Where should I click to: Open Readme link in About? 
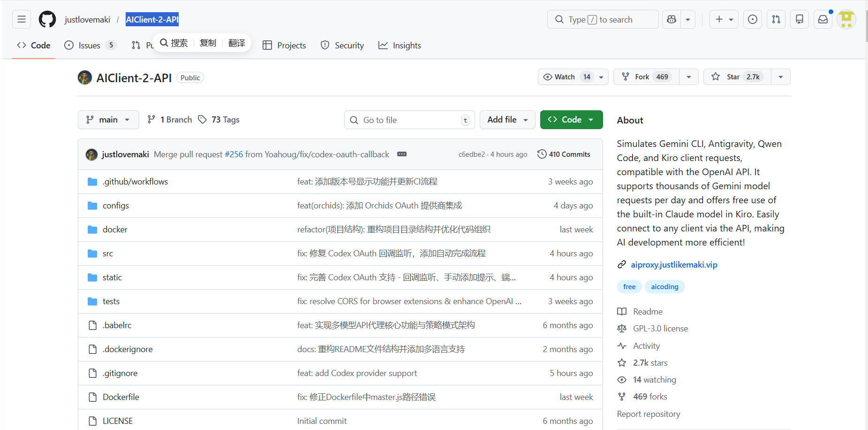point(640,312)
